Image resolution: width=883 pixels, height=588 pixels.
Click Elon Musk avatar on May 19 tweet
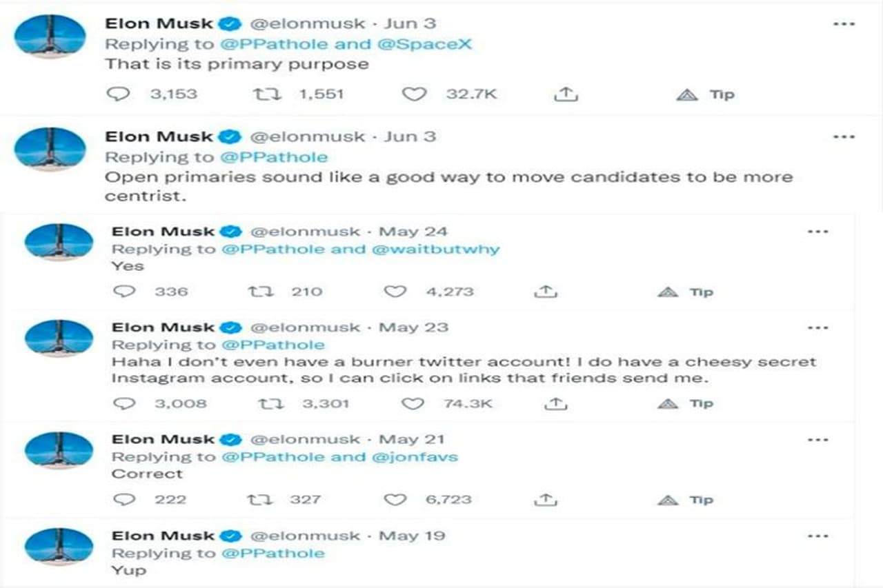[59, 547]
